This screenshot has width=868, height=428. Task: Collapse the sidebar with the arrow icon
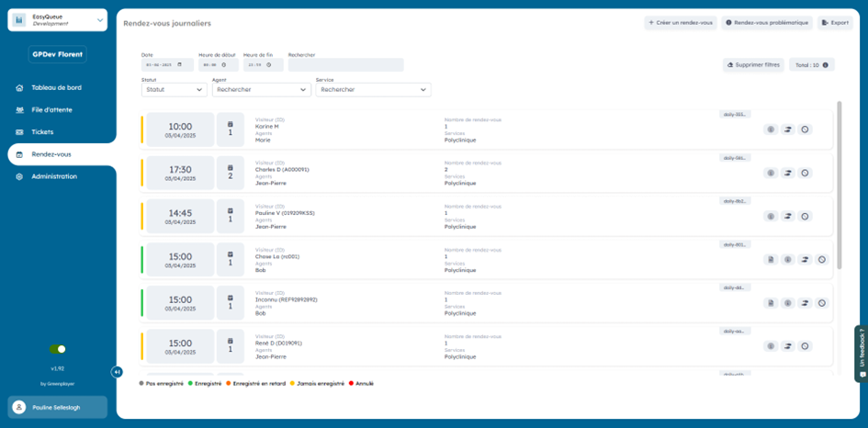[x=117, y=372]
